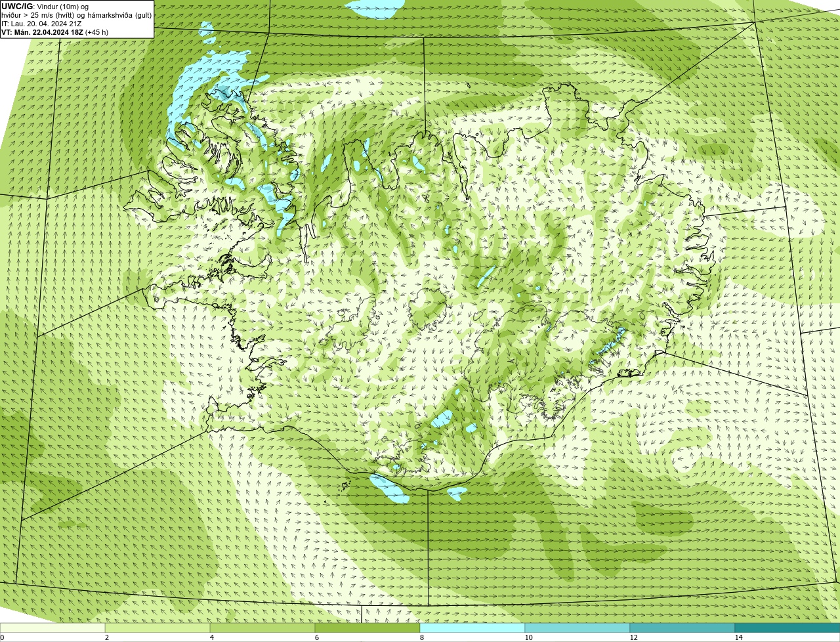The image size is (840, 642).
Task: Click the "0" scale label
Action: click(x=2, y=637)
